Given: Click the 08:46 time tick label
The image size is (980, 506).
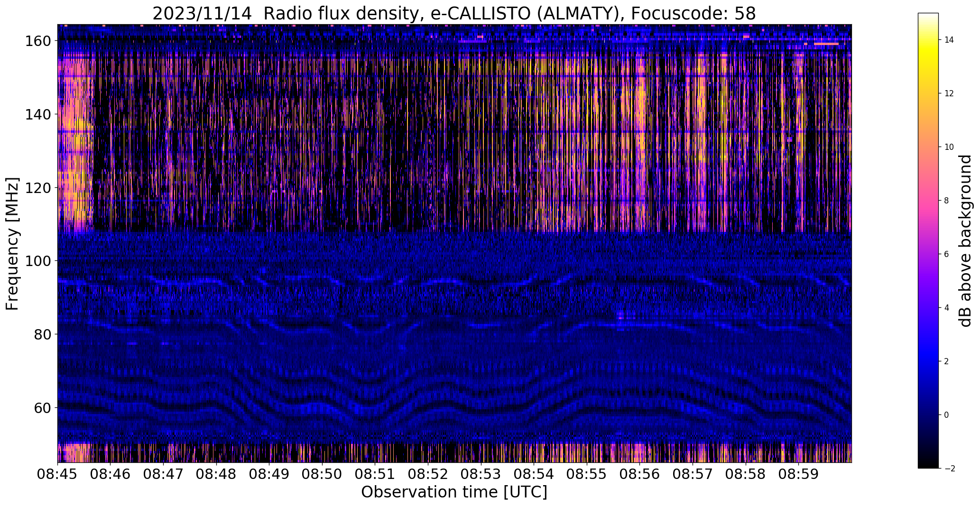Looking at the screenshot, I should [x=111, y=474].
